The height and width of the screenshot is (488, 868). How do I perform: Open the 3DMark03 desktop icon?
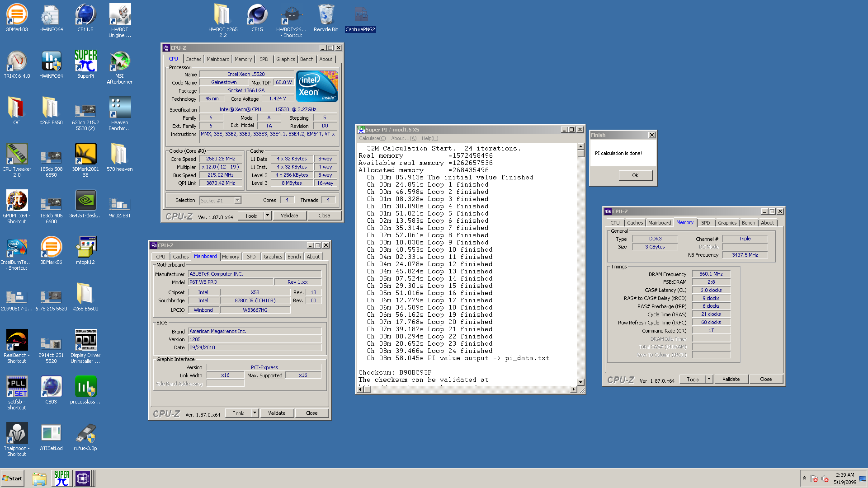[17, 18]
